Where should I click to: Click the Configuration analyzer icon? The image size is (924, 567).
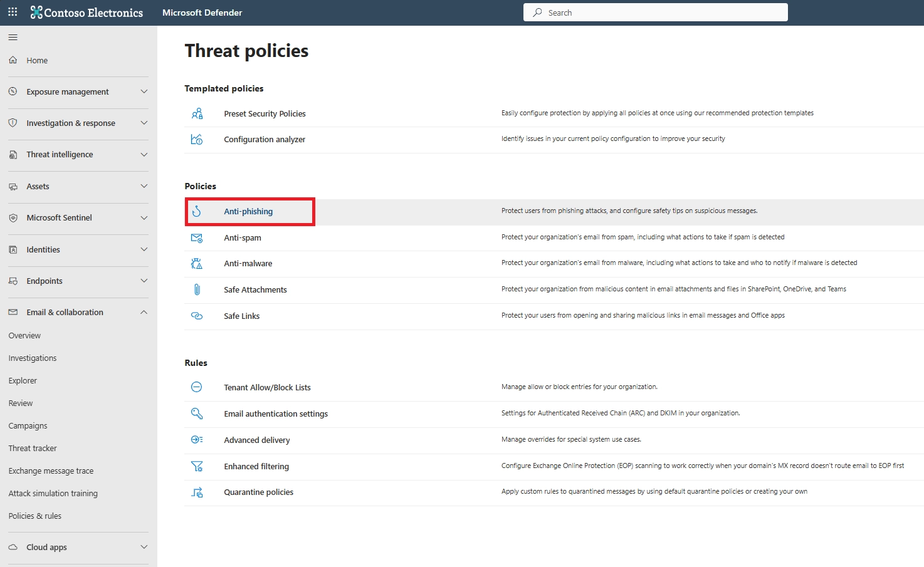(197, 139)
